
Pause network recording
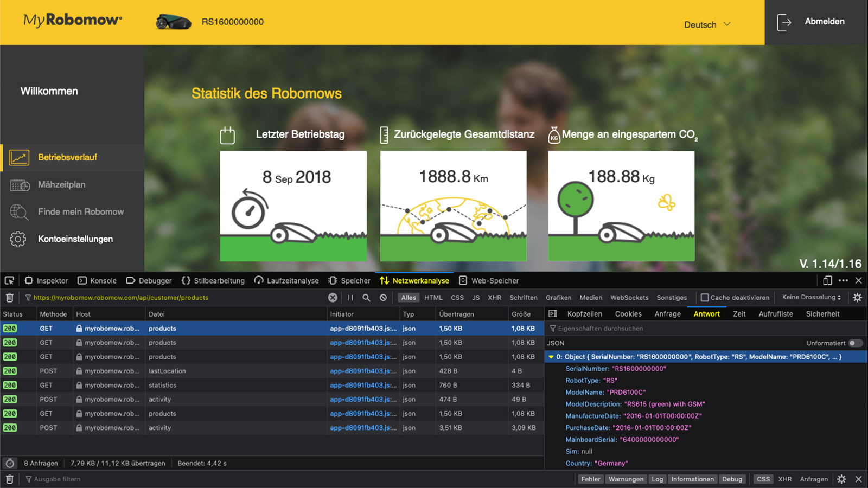coord(350,298)
